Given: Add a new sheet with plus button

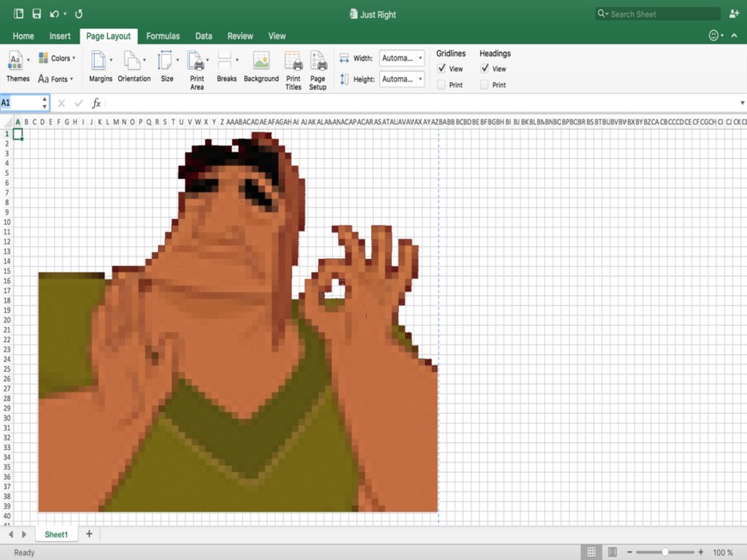Looking at the screenshot, I should point(89,534).
